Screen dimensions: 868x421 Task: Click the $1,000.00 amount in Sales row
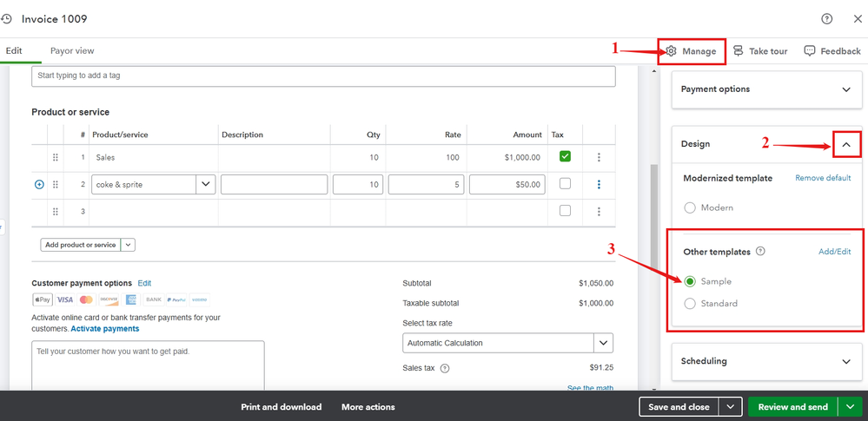[522, 158]
